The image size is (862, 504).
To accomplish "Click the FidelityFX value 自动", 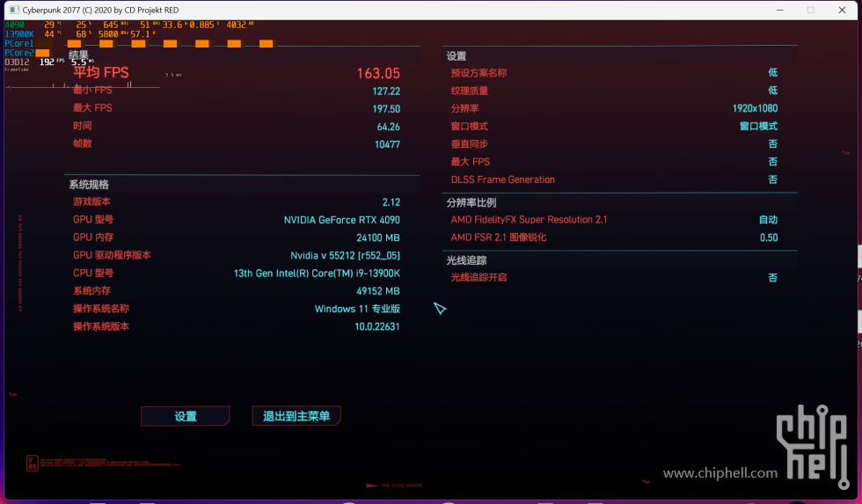I will pyautogui.click(x=768, y=220).
